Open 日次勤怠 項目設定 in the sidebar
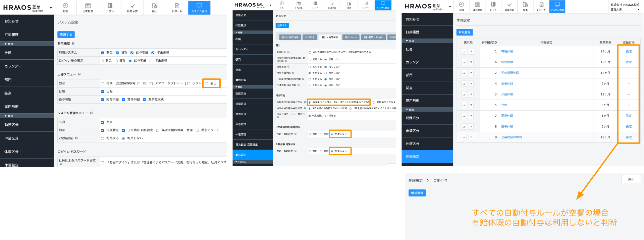This screenshot has height=240, width=644. pos(247,145)
